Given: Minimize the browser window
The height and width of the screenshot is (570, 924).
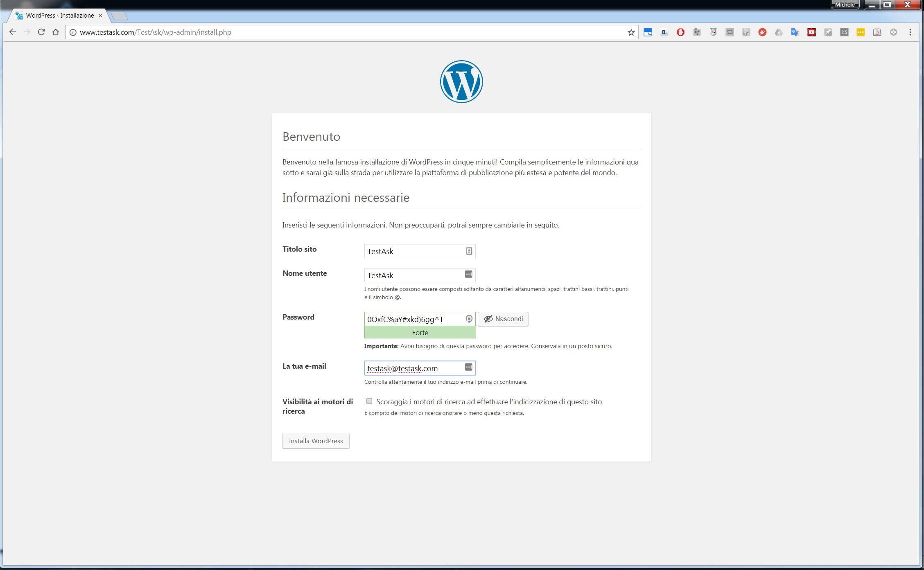Looking at the screenshot, I should (x=872, y=5).
